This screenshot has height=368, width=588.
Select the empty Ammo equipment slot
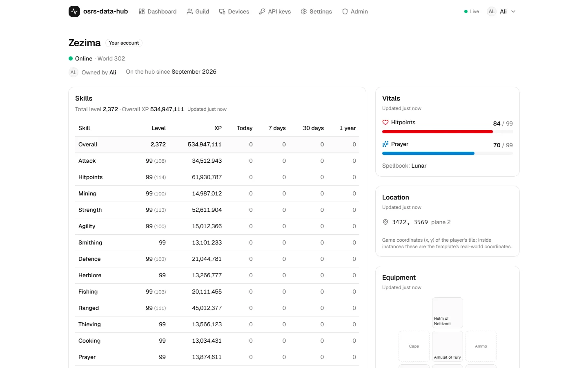coord(481,346)
